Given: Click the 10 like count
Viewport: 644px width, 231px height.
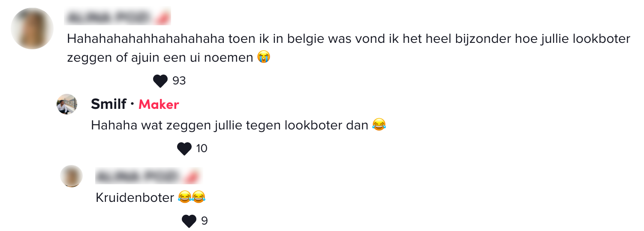Looking at the screenshot, I should click(202, 149).
